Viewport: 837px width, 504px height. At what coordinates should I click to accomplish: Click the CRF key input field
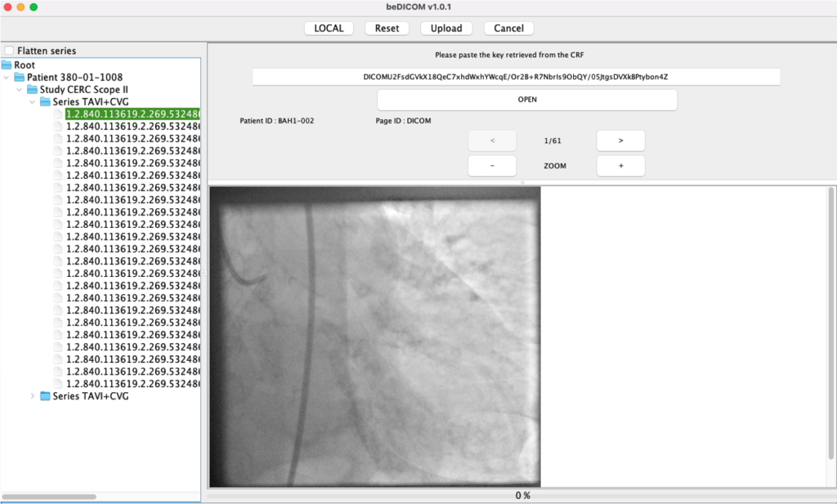516,77
